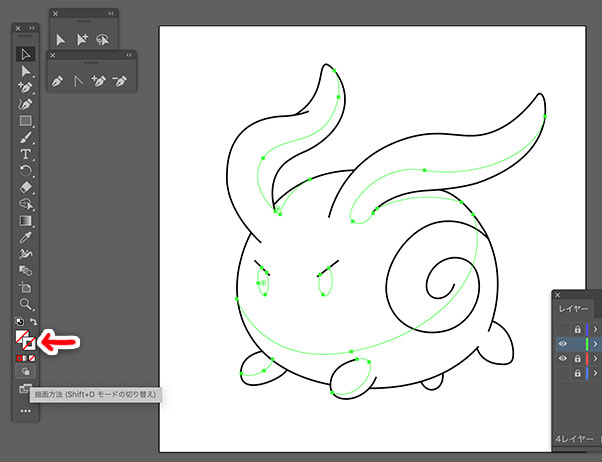602x462 pixels.
Task: Close the Layers panel
Action: 558,295
